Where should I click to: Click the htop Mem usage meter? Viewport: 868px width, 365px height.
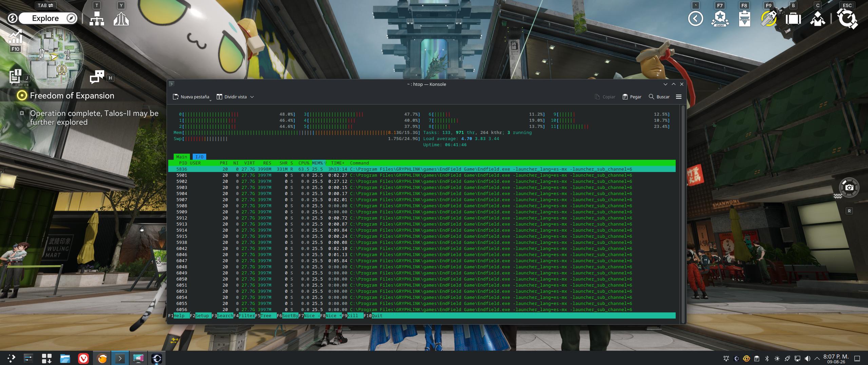[297, 133]
